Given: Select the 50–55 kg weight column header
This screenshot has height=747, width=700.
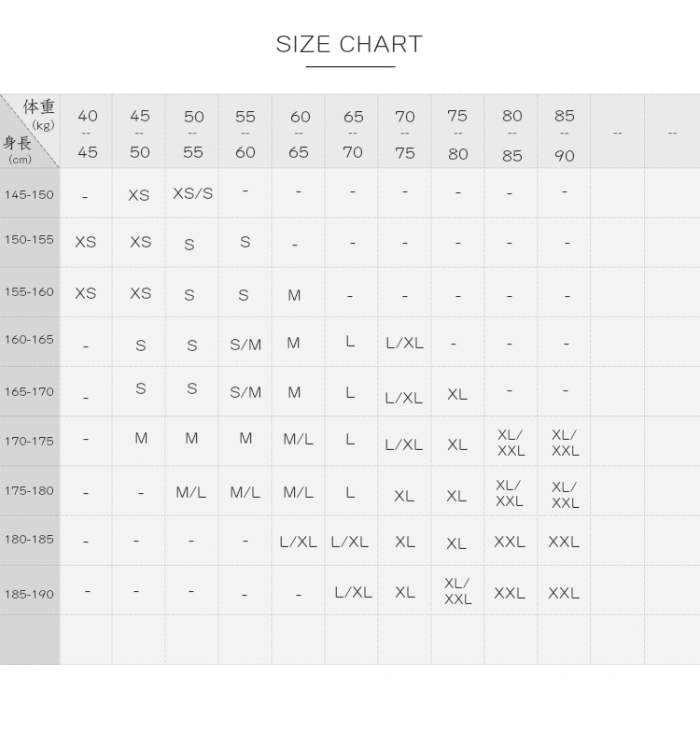Looking at the screenshot, I should click(193, 134).
